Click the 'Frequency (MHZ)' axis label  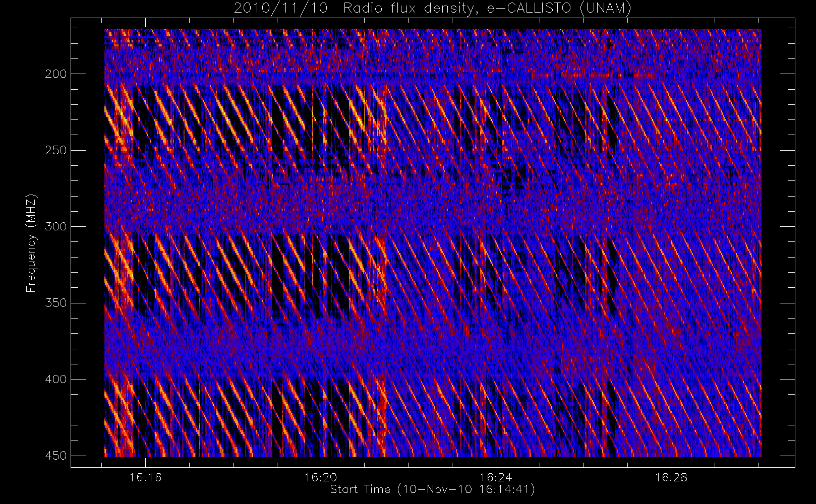tap(31, 243)
